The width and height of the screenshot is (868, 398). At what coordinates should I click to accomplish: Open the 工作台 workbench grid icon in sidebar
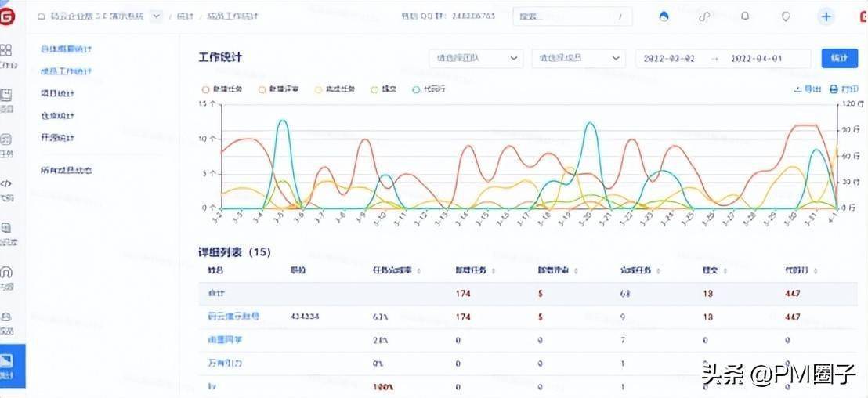tap(6, 50)
